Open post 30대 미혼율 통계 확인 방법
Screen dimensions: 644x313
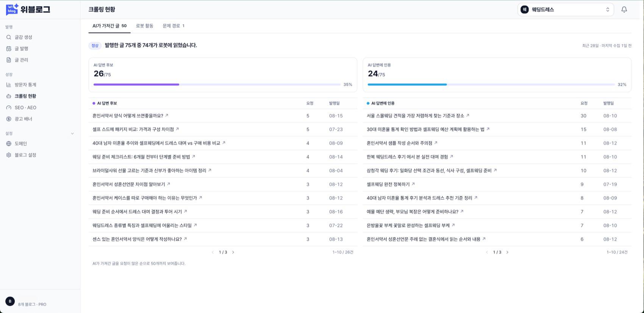click(x=425, y=129)
